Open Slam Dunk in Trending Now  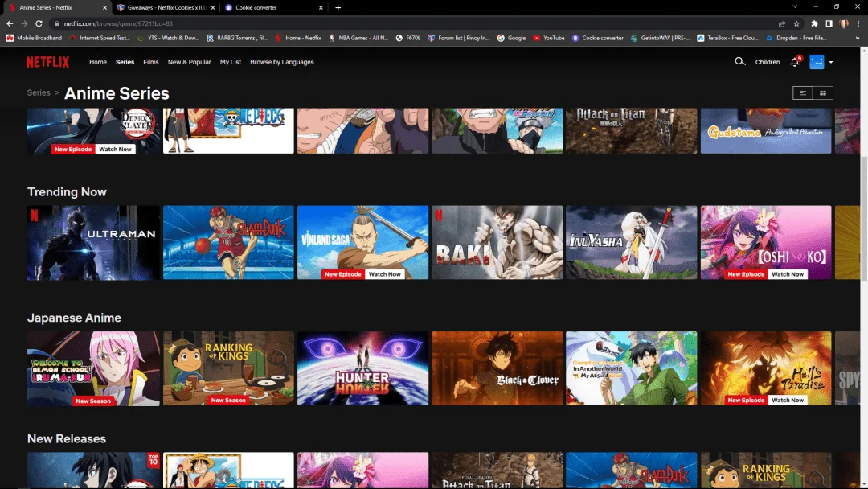pos(228,243)
